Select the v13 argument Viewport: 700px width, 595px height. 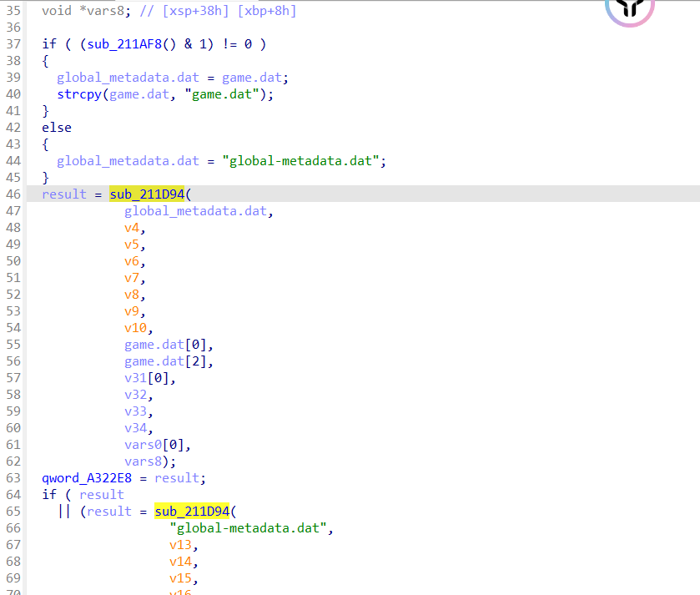pos(180,545)
